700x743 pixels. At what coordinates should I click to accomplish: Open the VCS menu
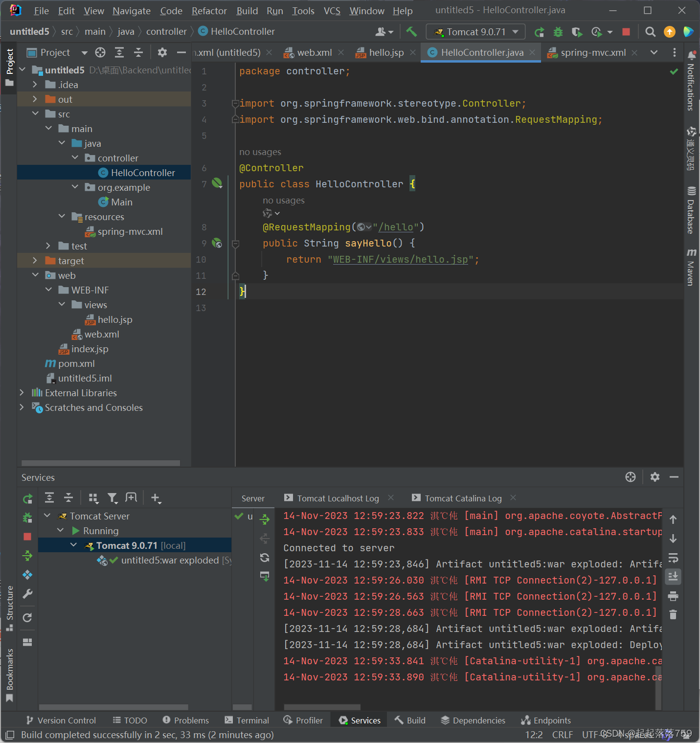tap(332, 11)
